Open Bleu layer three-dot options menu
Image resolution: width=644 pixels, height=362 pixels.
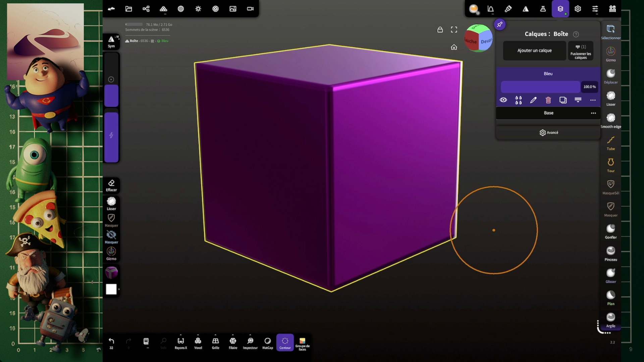(593, 100)
